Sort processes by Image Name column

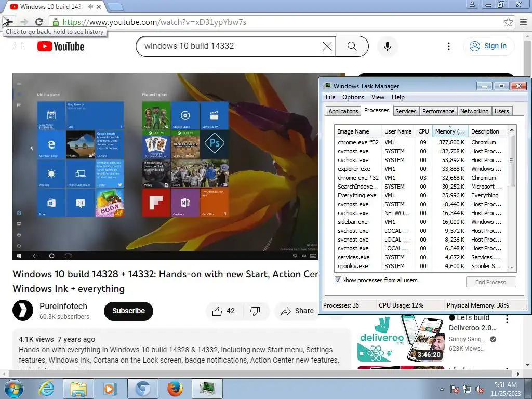pyautogui.click(x=357, y=131)
